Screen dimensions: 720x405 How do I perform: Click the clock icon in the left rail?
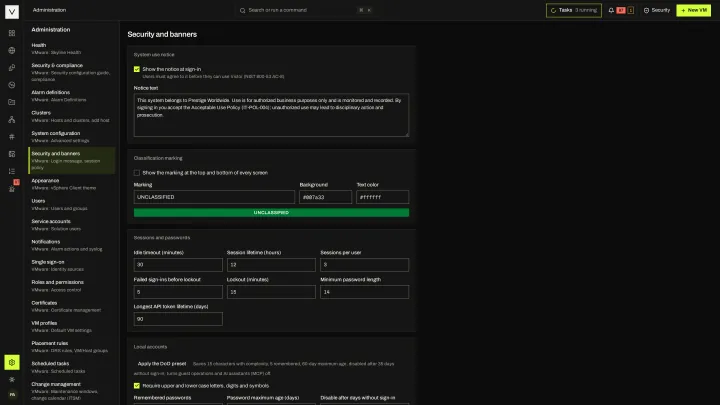coord(12,85)
